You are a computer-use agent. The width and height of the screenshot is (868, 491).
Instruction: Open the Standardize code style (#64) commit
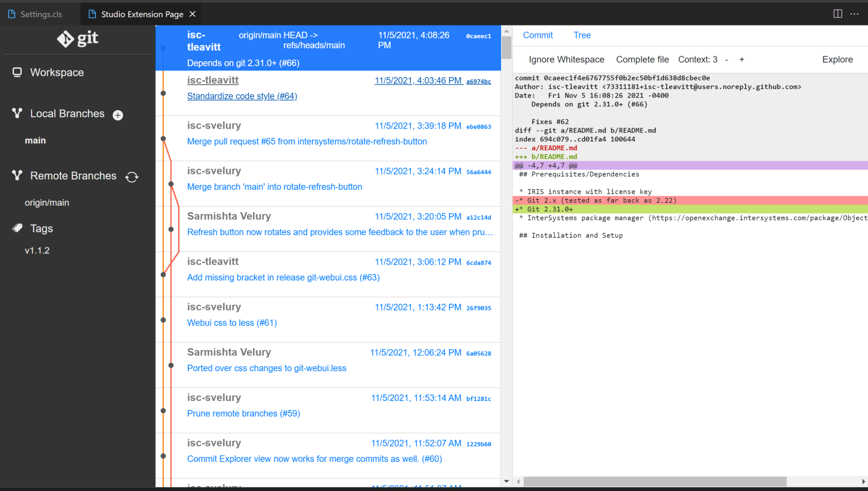coord(242,96)
